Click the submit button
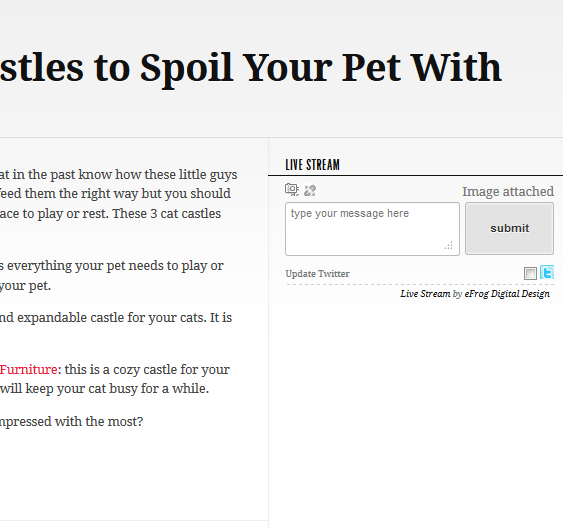Viewport: 563px width, 528px height. point(510,228)
